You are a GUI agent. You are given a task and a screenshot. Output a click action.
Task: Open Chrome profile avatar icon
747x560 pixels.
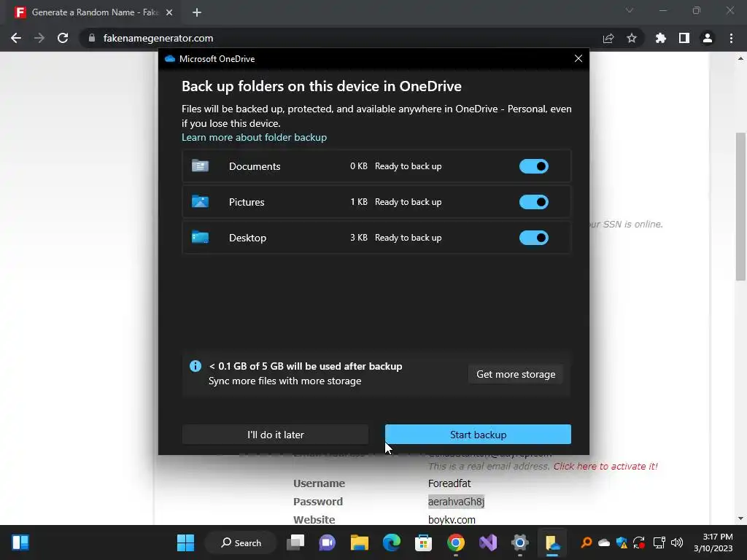pos(708,38)
